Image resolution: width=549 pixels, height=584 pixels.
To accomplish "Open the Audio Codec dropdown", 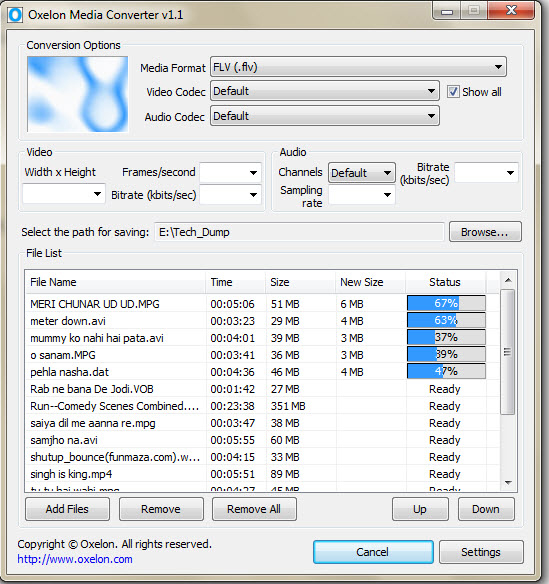I will click(325, 116).
